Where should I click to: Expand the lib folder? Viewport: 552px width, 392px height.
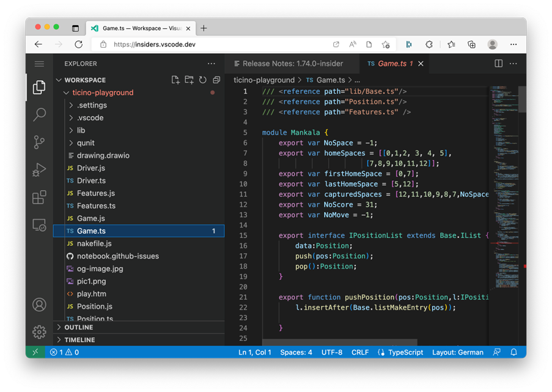81,130
